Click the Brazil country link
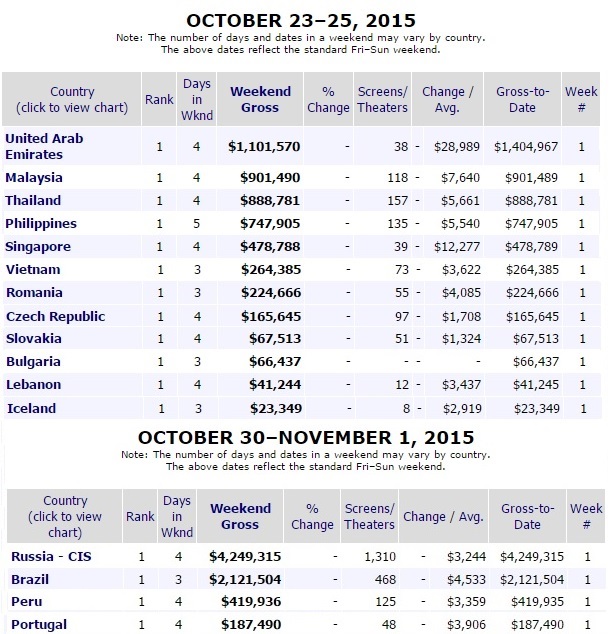The image size is (609, 634). (x=30, y=579)
